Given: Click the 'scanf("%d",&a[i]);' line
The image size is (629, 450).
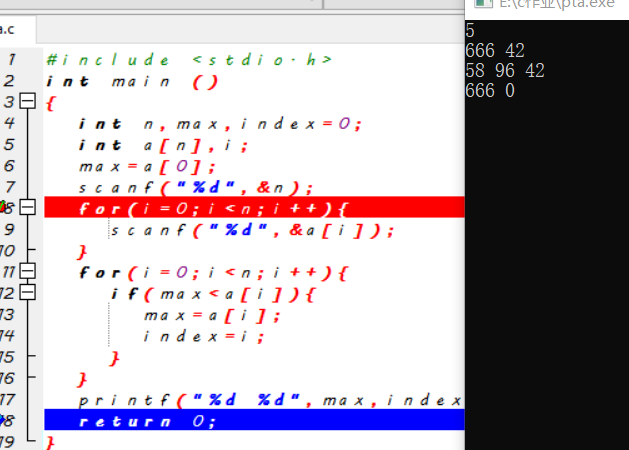Looking at the screenshot, I should (x=253, y=230).
